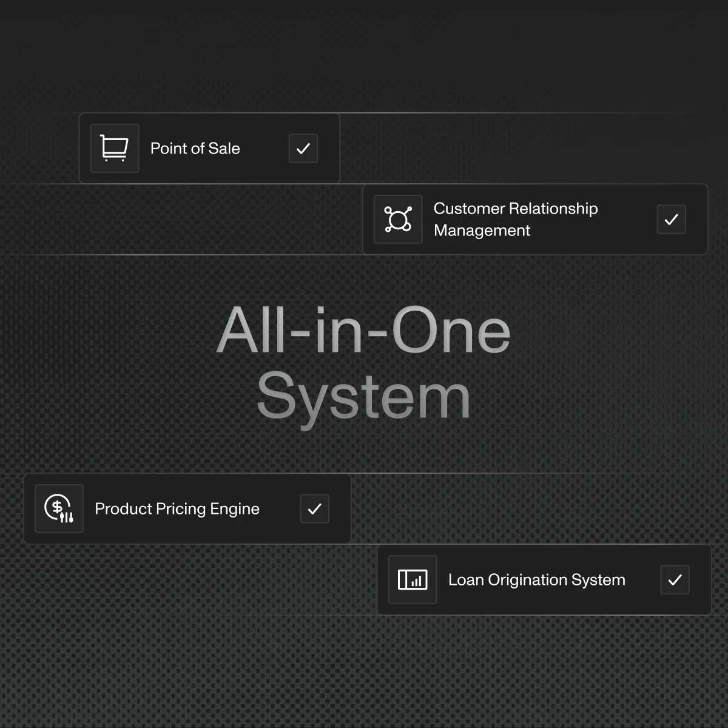Click the Loan Origination System chart icon
The width and height of the screenshot is (728, 728).
413,579
